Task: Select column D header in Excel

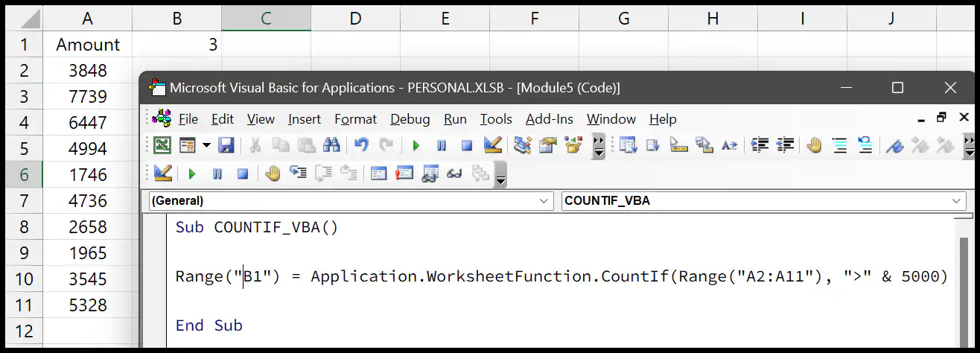Action: pos(355,18)
